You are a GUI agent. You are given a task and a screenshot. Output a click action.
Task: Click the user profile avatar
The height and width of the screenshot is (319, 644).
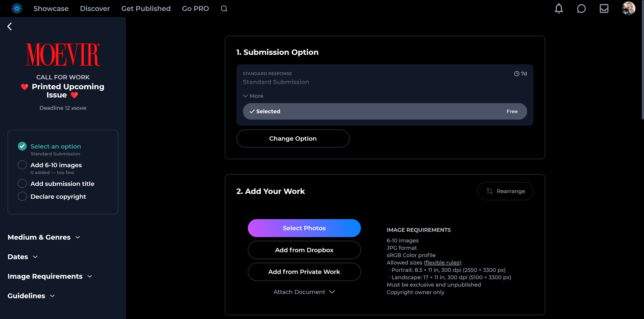[628, 9]
